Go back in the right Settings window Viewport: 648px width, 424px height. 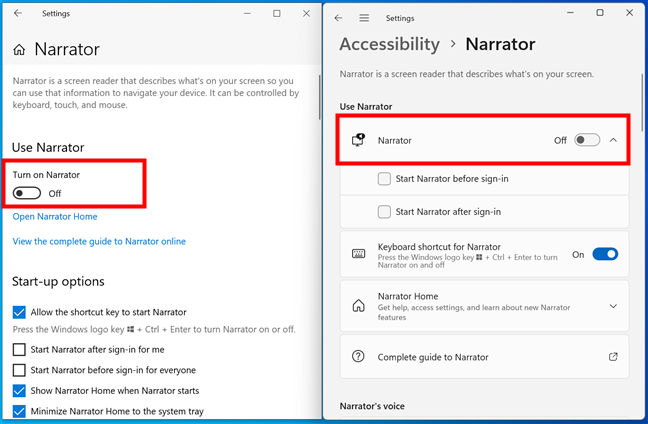click(338, 18)
